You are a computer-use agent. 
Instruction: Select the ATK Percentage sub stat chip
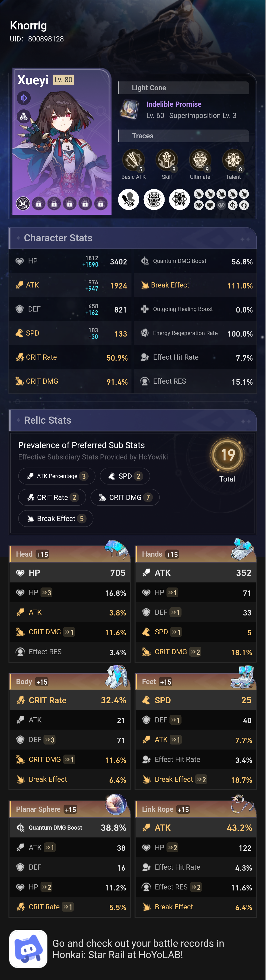[x=56, y=476]
